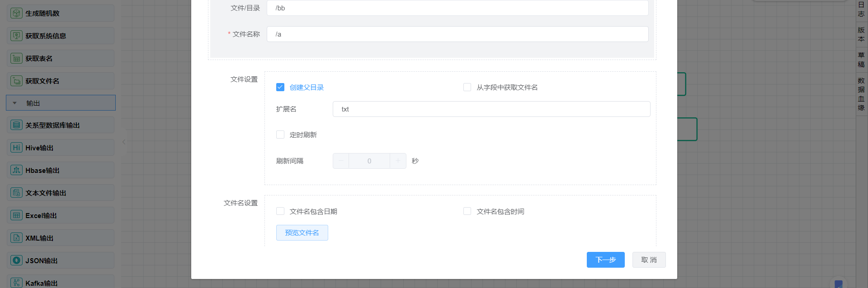
Task: Click the 关系型数据库输出 database icon
Action: tap(16, 125)
